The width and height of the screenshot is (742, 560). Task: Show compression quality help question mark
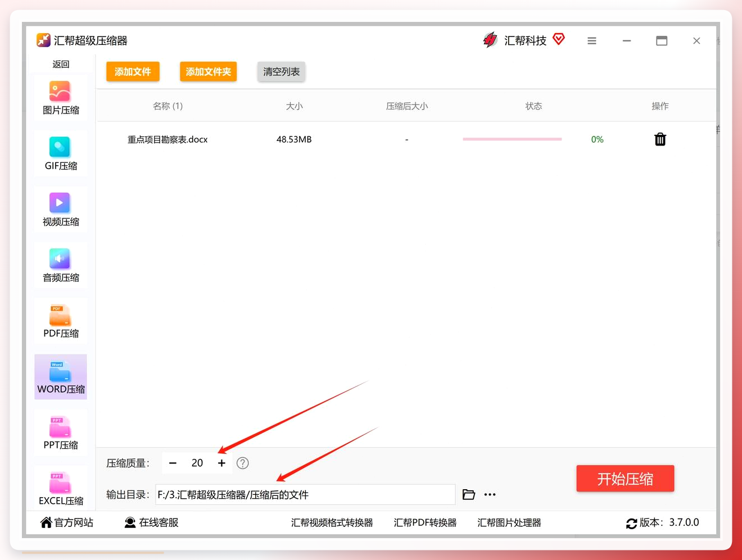(x=243, y=463)
